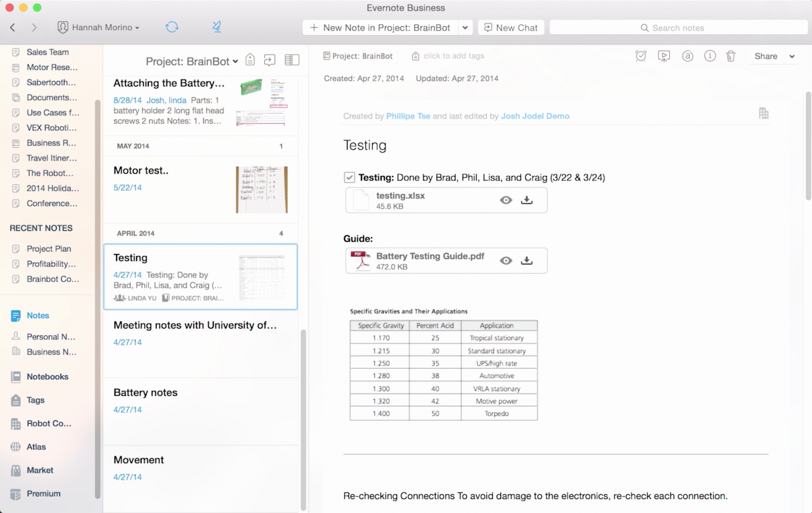Open the Attaching the Battery... note
Viewport: 812px width, 513px height.
point(201,106)
